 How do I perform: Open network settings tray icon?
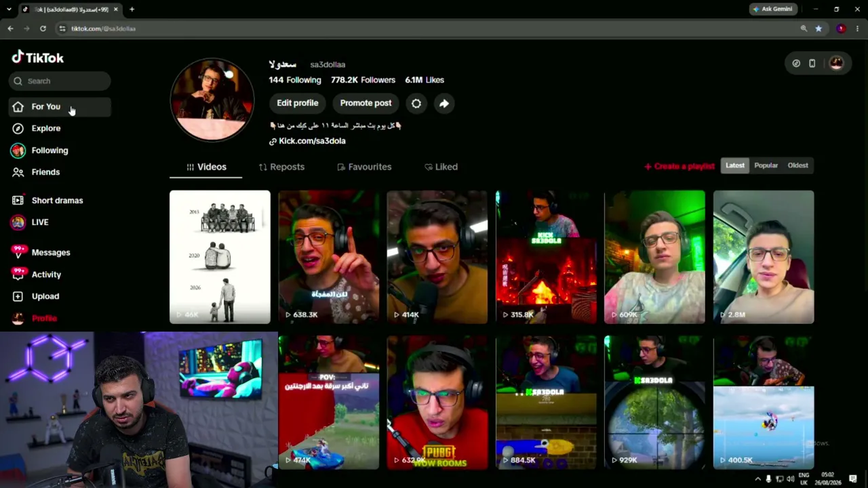coord(779,479)
